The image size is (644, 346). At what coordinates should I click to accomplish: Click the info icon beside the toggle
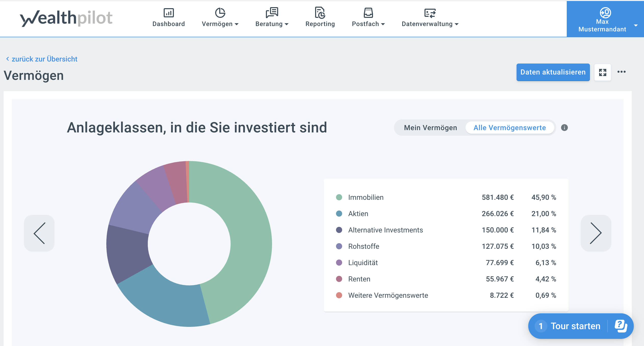coord(564,128)
